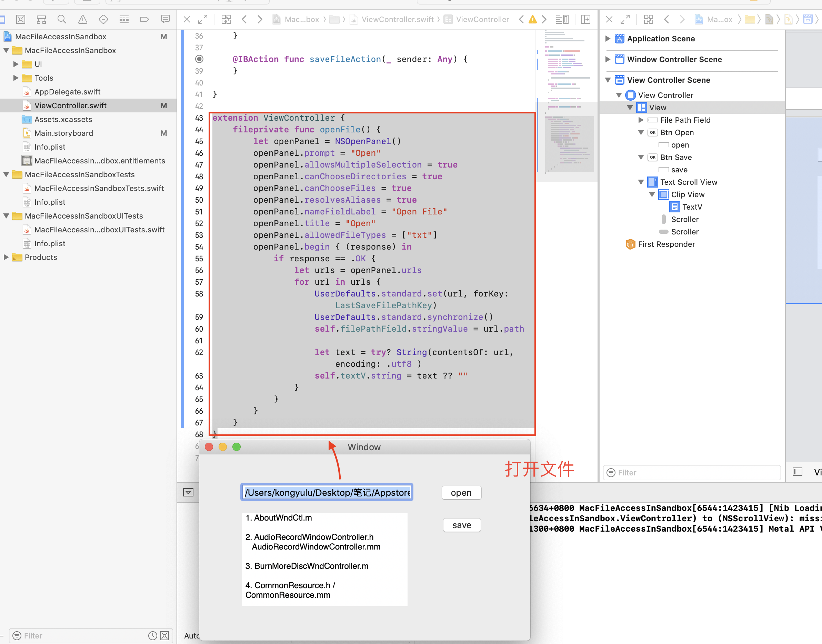The width and height of the screenshot is (822, 644).
Task: Click the file path text field showing /Users/kongyulu
Action: click(327, 492)
